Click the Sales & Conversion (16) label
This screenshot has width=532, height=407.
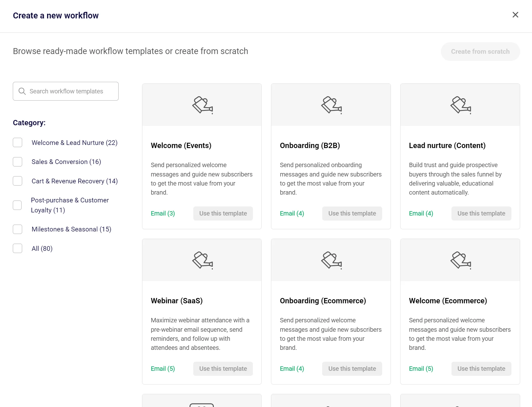click(66, 162)
